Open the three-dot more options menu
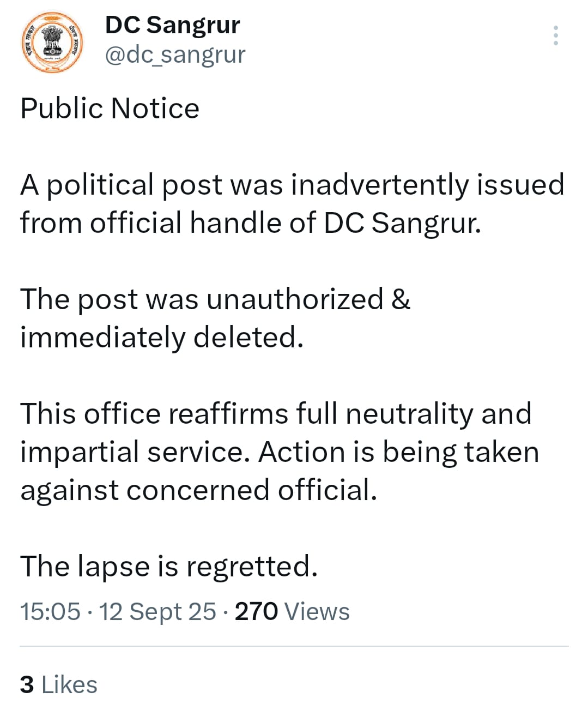The width and height of the screenshot is (588, 716). 555,35
